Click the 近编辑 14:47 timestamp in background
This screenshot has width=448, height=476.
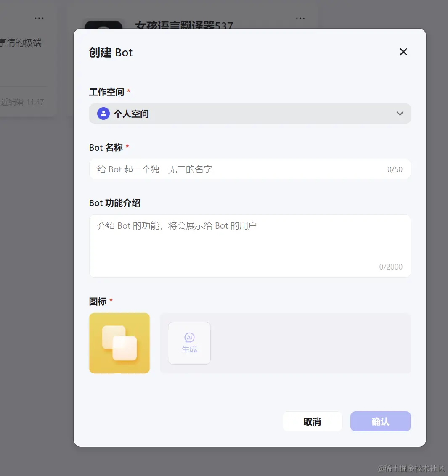[22, 102]
